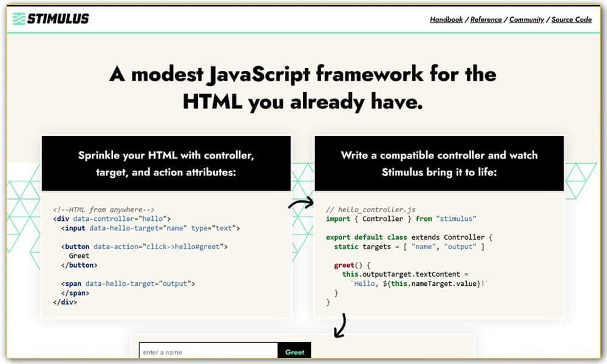The width and height of the screenshot is (607, 364).
Task: Click the curved arrow between code panels
Action: point(302,203)
